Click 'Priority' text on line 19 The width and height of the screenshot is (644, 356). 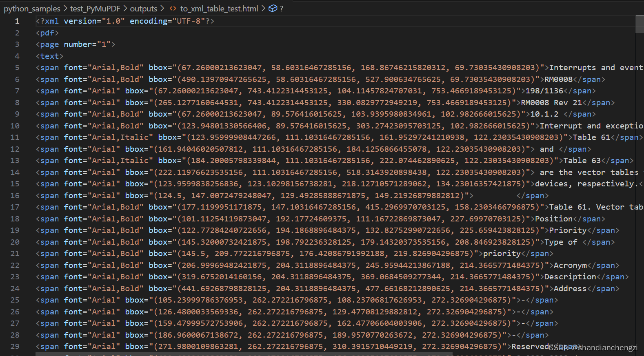[x=568, y=230]
